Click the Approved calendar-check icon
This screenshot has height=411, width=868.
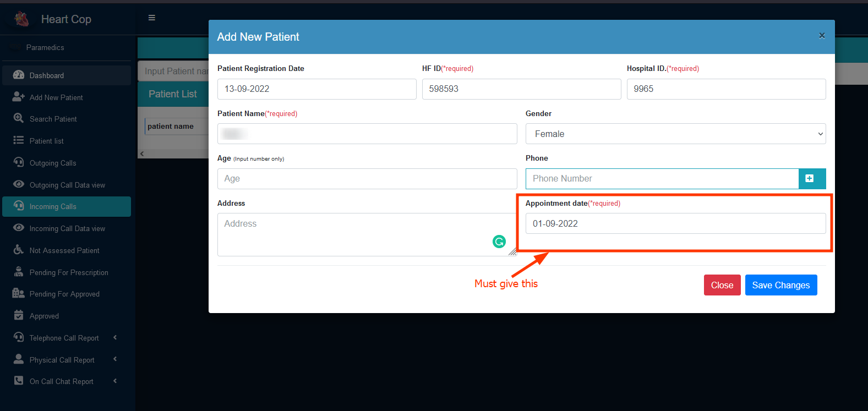click(19, 316)
